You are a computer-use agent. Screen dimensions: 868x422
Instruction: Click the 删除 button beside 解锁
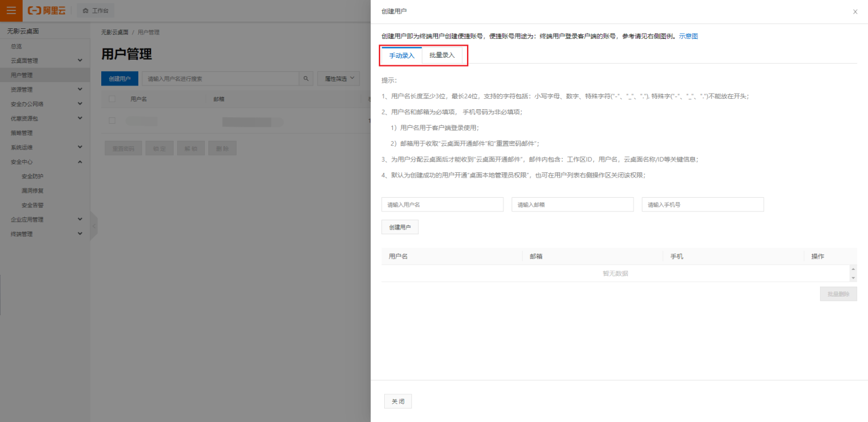[x=222, y=149]
